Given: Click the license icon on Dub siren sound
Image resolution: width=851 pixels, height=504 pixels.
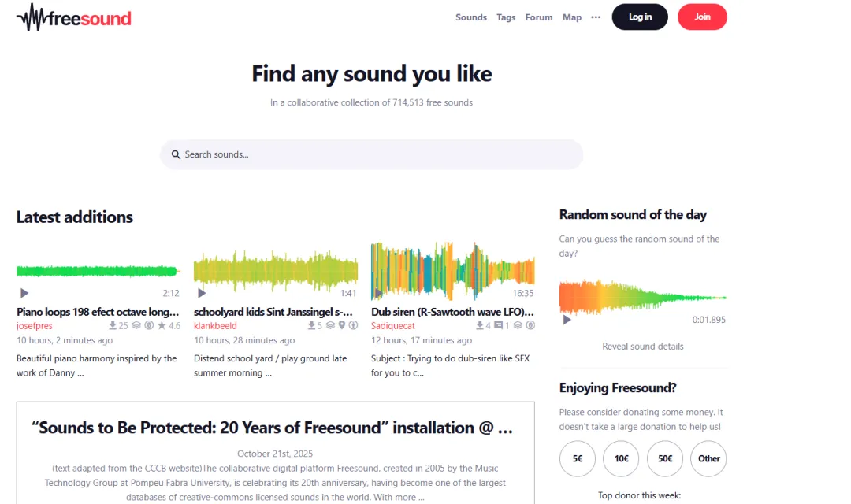Looking at the screenshot, I should (530, 325).
